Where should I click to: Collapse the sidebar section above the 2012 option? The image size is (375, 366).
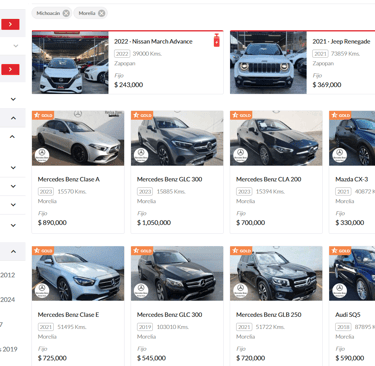coord(13,251)
